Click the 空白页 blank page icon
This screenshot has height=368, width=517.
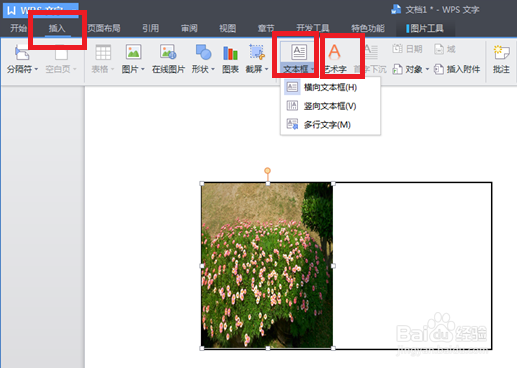tap(61, 53)
